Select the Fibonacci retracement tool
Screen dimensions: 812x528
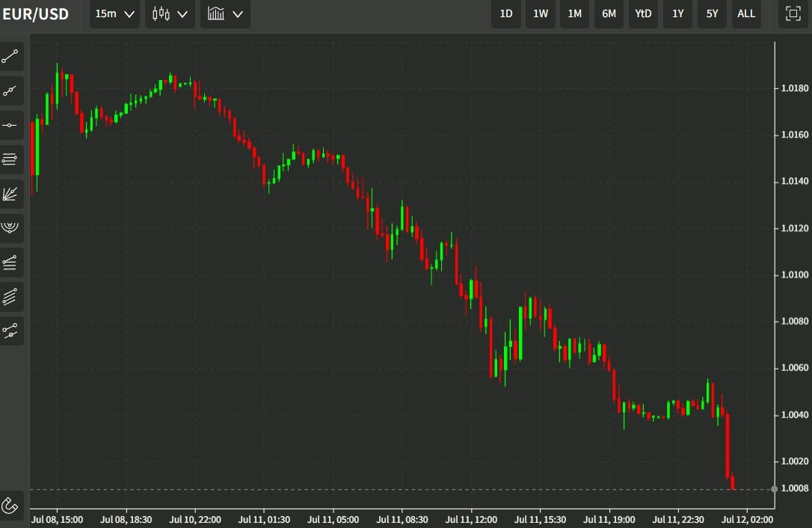tap(10, 263)
